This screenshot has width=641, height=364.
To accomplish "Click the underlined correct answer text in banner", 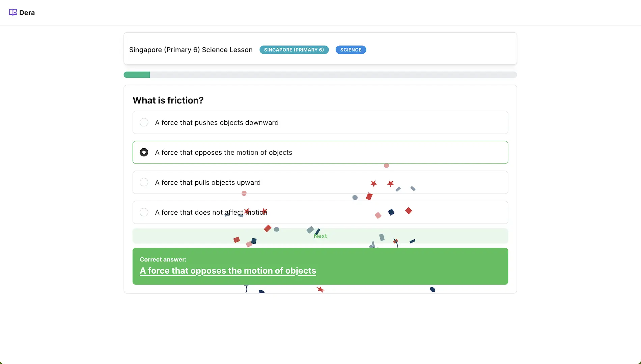I will pos(228,271).
